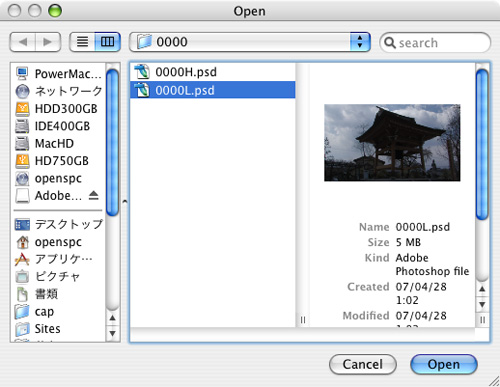Click the preview pane scrollbar thumb
Screen dimensions: 500x387
(x=482, y=145)
